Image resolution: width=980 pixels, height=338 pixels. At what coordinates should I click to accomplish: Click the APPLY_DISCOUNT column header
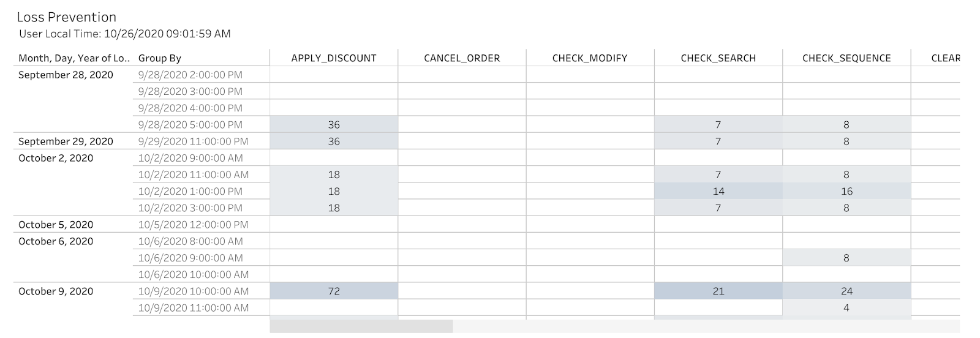pos(333,58)
